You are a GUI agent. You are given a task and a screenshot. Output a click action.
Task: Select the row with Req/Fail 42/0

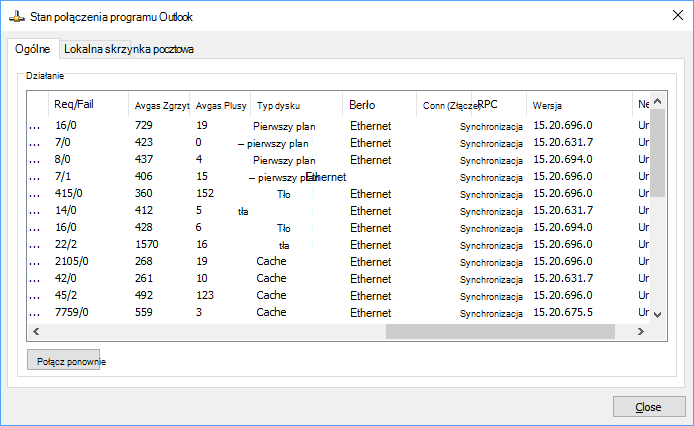point(339,279)
